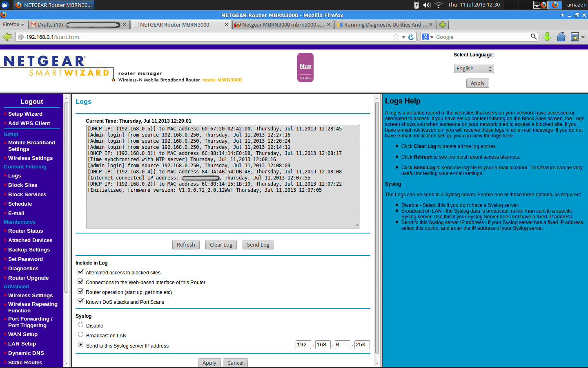The image size is (588, 368).
Task: Toggle Known DoS attacks and Port Scans checkbox
Action: click(81, 301)
